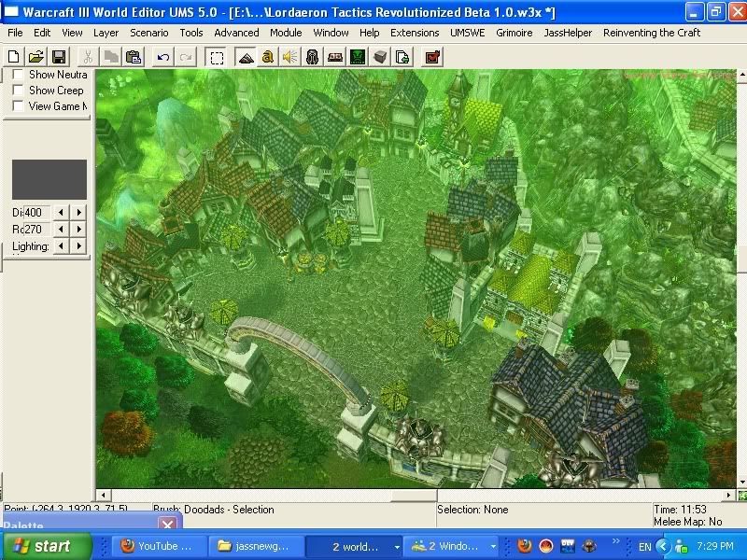Open the Scenario menu
The image size is (747, 560).
149,33
